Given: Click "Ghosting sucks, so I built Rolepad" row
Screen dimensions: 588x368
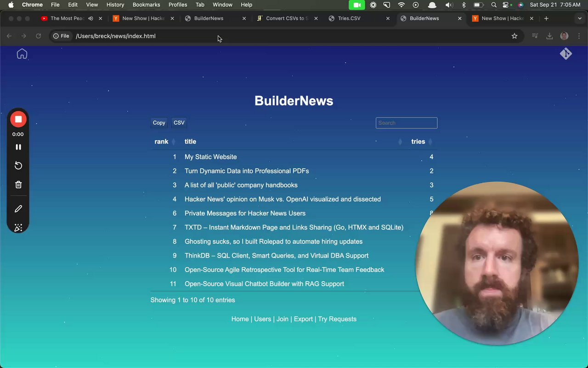Looking at the screenshot, I should (x=273, y=241).
